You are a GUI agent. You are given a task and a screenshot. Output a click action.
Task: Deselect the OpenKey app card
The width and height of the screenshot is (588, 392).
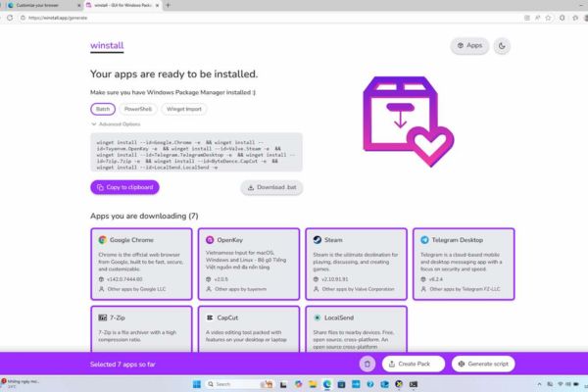pos(249,264)
